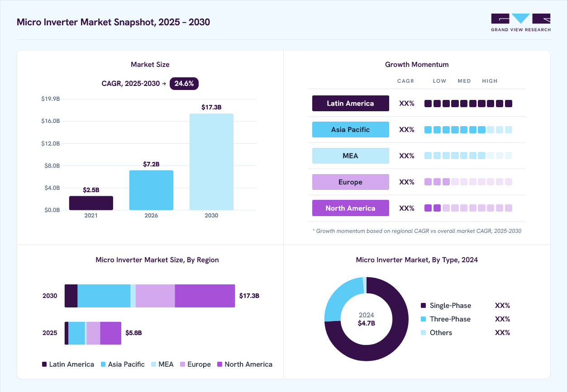567x392 pixels.
Task: Click the Growth Momentum heading
Action: pyautogui.click(x=417, y=65)
